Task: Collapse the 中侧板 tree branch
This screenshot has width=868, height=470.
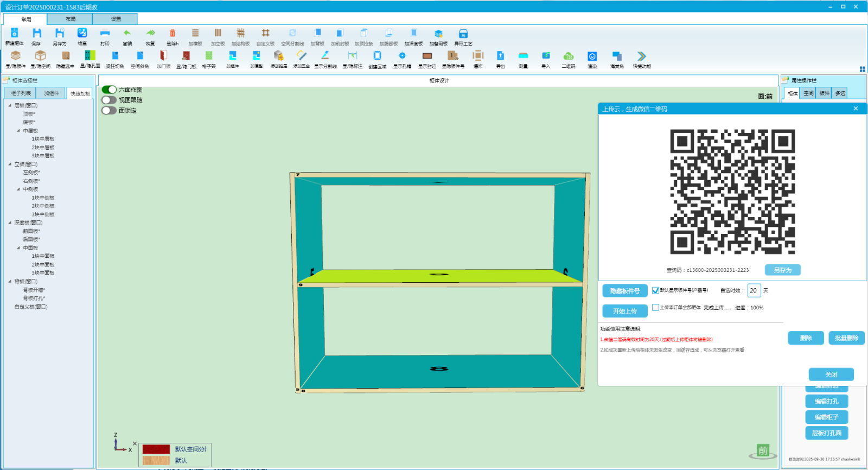Action: 18,189
